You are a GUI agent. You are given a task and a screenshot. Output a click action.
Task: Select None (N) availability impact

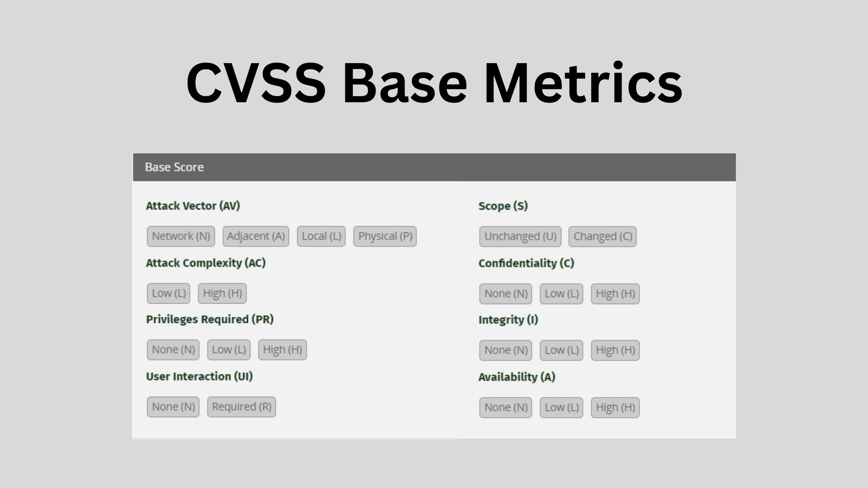coord(505,406)
